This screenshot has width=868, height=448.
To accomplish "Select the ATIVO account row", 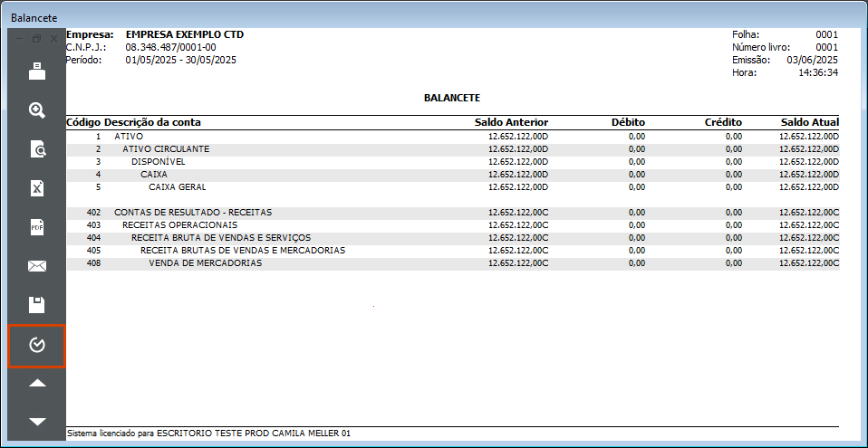I will coord(129,136).
